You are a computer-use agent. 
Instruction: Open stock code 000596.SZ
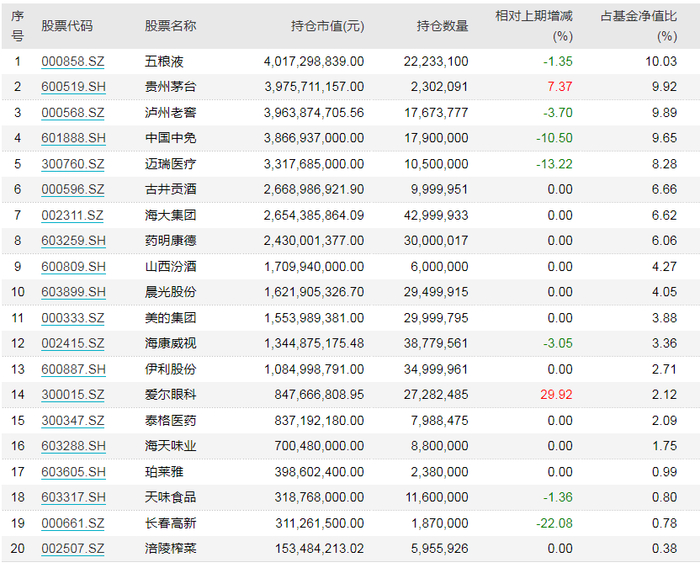coord(73,189)
